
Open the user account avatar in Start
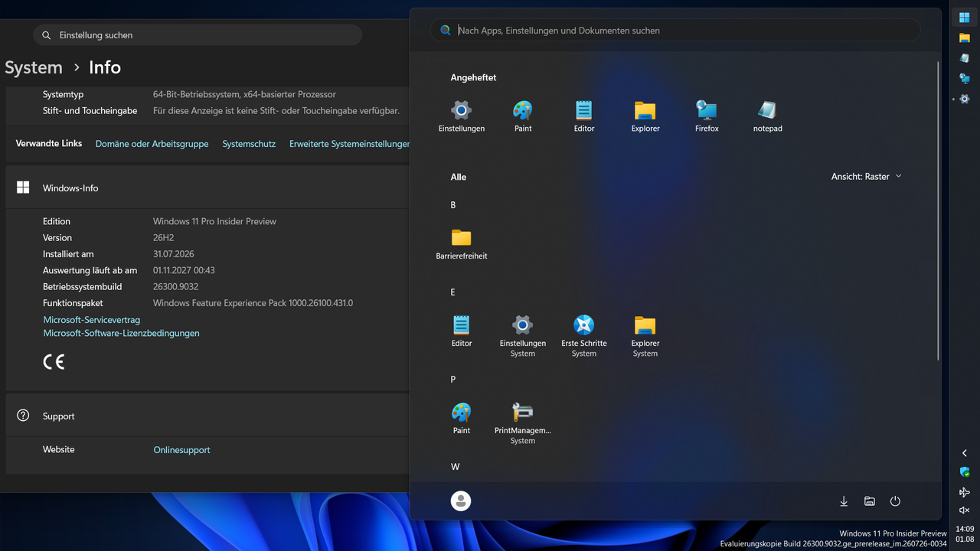pos(461,501)
